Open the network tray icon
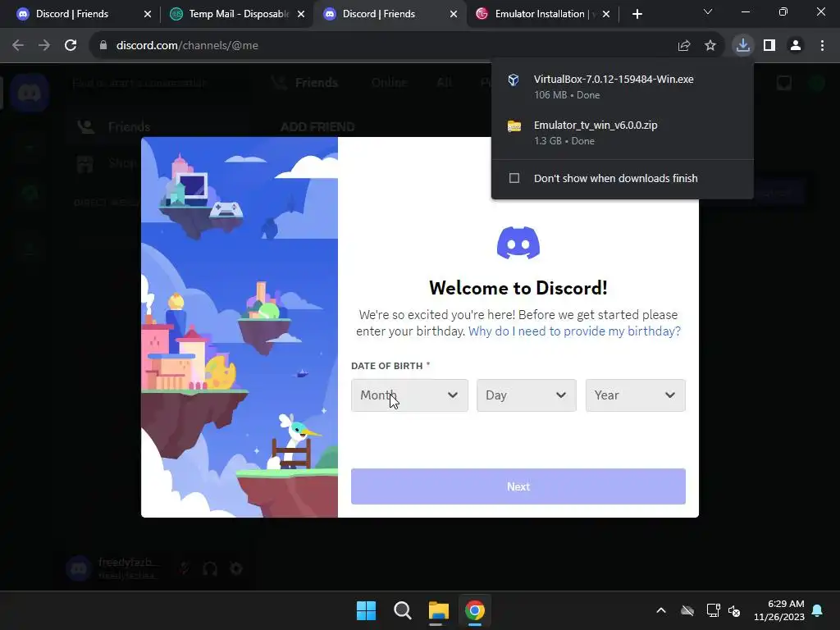 coord(713,610)
